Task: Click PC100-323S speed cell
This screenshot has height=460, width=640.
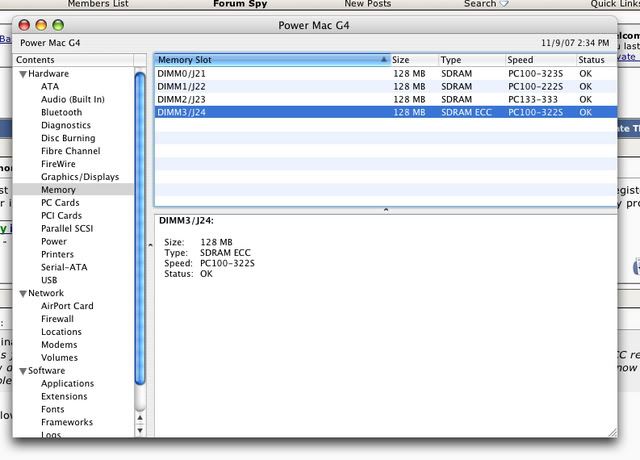Action: click(536, 74)
